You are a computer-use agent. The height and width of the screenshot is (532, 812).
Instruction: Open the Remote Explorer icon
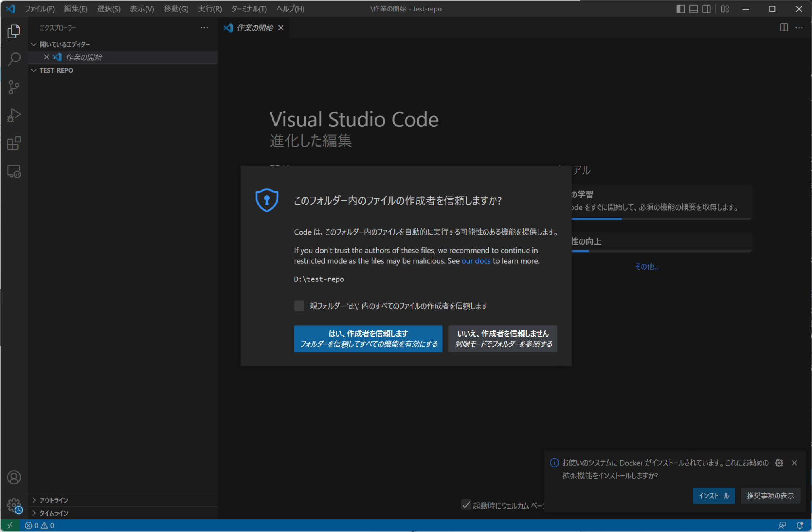pyautogui.click(x=14, y=172)
